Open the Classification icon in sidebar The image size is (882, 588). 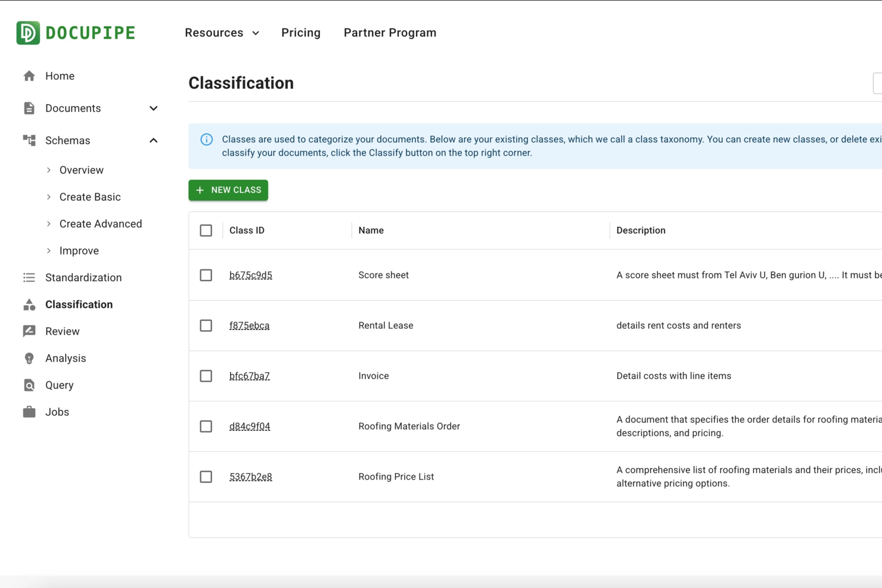[29, 304]
